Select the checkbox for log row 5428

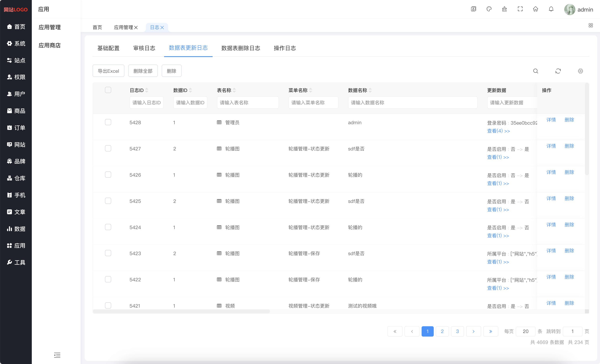tap(108, 122)
